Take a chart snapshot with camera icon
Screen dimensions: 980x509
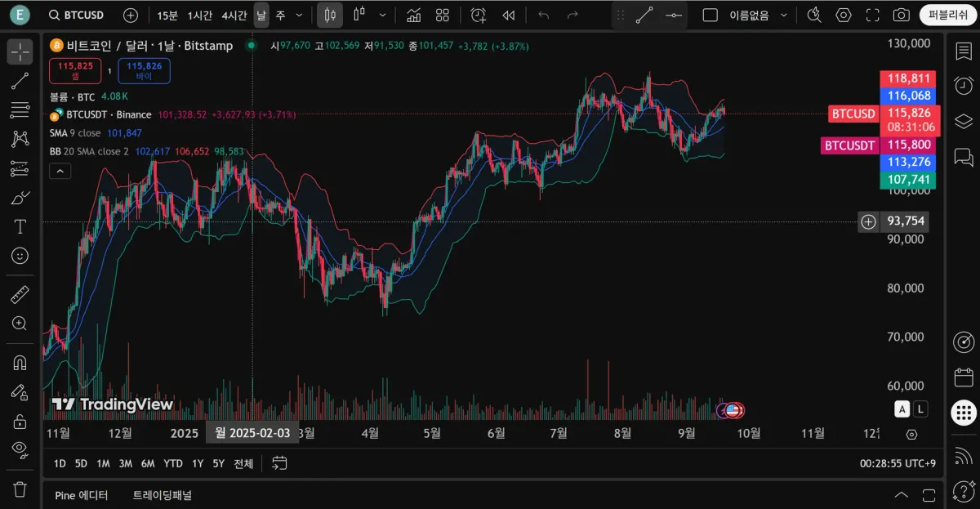point(901,15)
